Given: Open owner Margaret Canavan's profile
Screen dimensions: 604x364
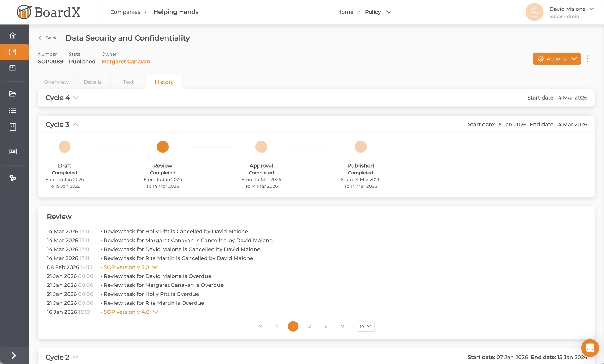Looking at the screenshot, I should 126,62.
